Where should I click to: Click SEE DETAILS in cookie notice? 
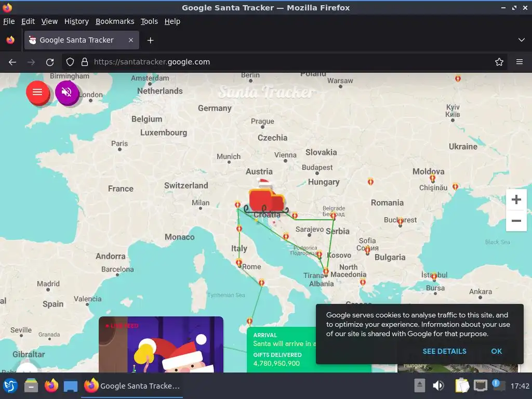(445, 352)
